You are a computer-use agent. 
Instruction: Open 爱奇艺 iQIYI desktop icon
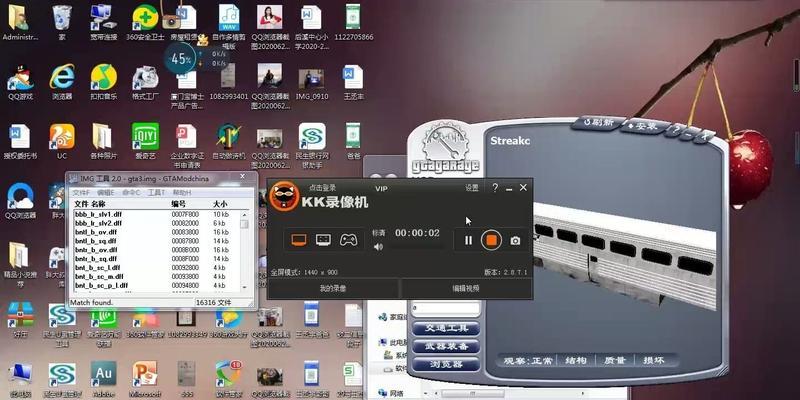145,141
